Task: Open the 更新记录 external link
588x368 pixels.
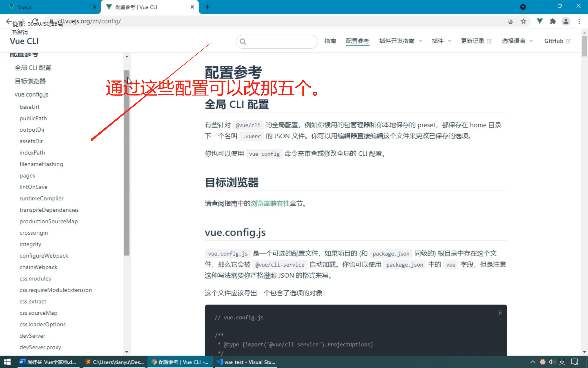Action: click(x=476, y=41)
